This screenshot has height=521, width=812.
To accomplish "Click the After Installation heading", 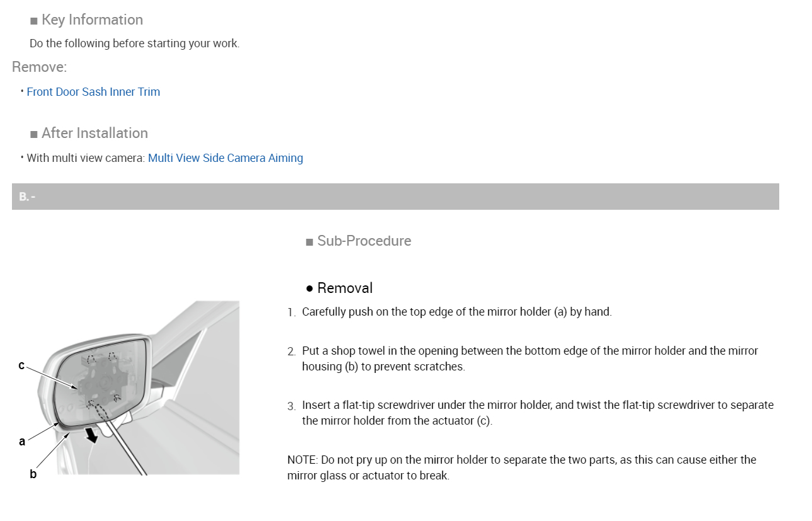I will tap(94, 134).
